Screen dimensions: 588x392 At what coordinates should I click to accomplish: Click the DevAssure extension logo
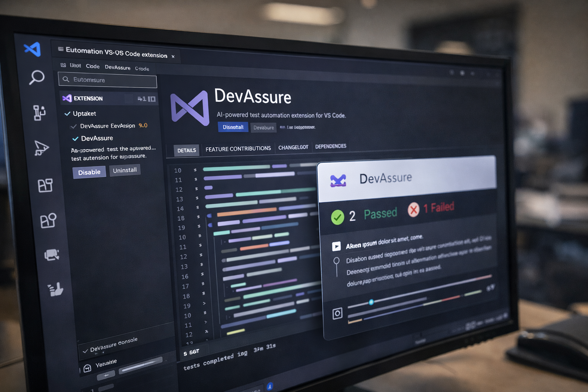pos(190,108)
